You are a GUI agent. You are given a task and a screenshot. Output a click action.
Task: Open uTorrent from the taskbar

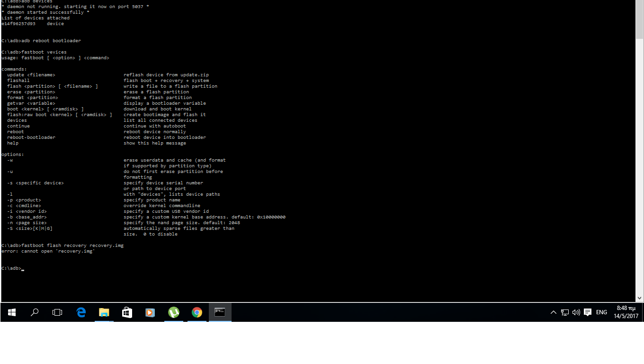click(x=174, y=312)
